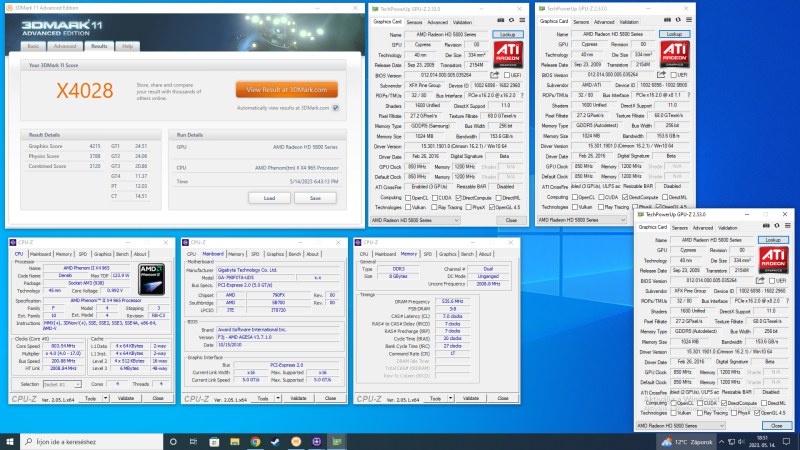800x450 pixels.
Task: Toggle Vulkan checkbox in leftmost GPU-Z window
Action: [x=408, y=207]
